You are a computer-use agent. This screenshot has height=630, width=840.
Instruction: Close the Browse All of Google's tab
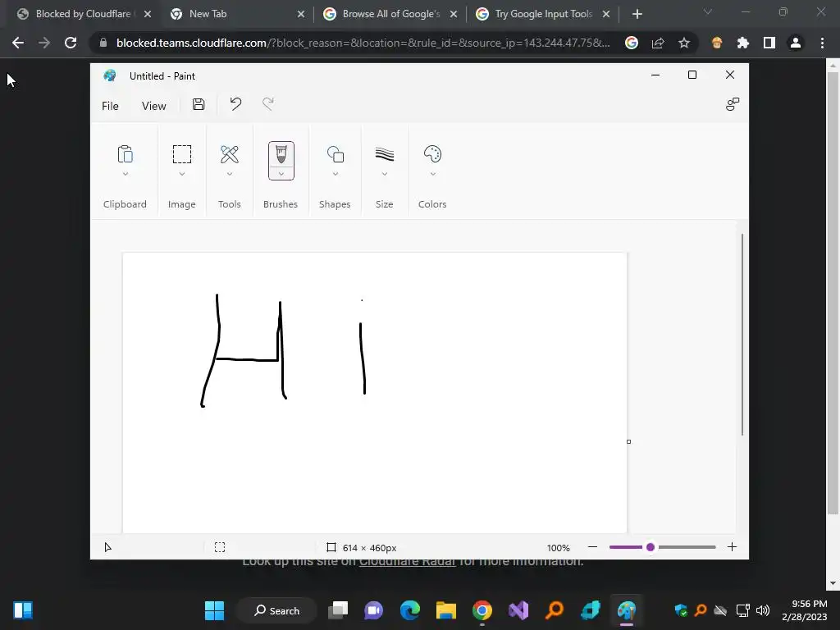tap(454, 14)
